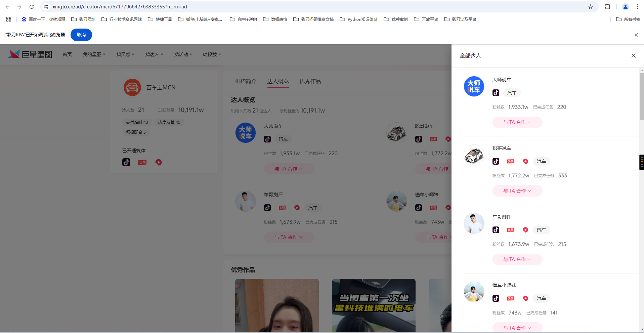Switch to the 优秀作品 tab
Image resolution: width=644 pixels, height=333 pixels.
click(310, 81)
